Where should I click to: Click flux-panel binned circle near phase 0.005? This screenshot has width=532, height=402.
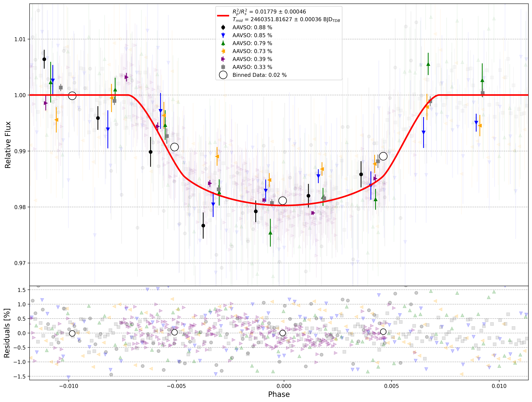383,156
